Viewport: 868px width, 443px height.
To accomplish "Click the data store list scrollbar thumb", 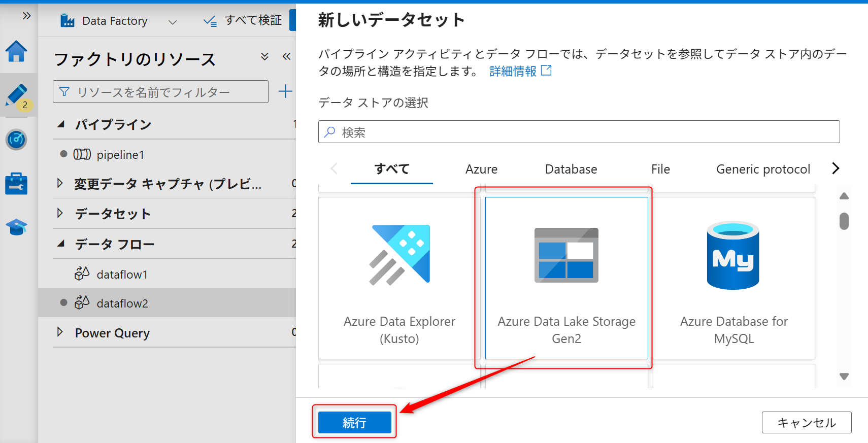I will click(x=844, y=221).
